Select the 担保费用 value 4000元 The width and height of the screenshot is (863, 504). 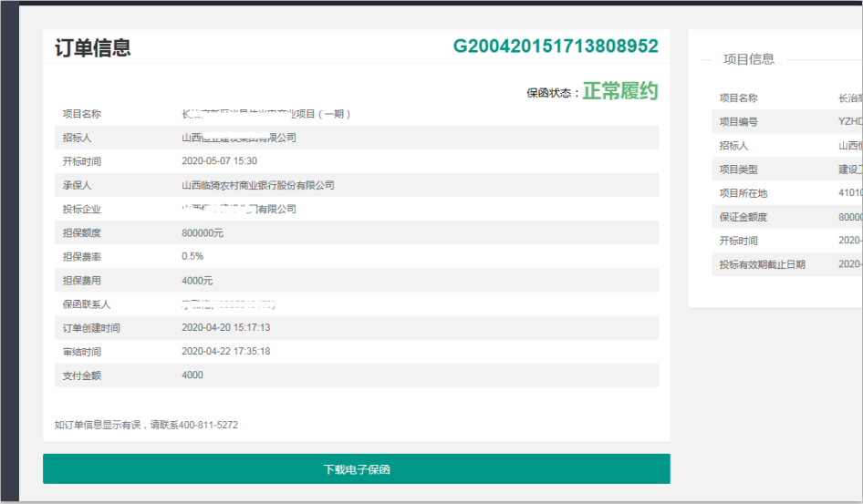point(197,281)
